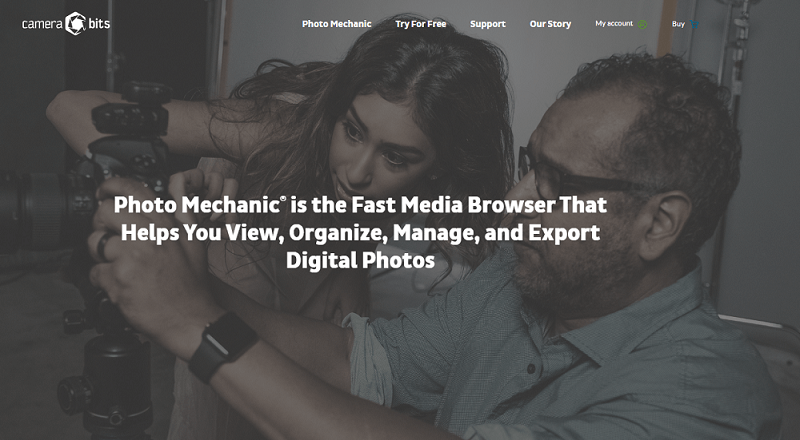Click the "Helps You View, Organize" headline line
Screen dimensions: 800x440
360,234
